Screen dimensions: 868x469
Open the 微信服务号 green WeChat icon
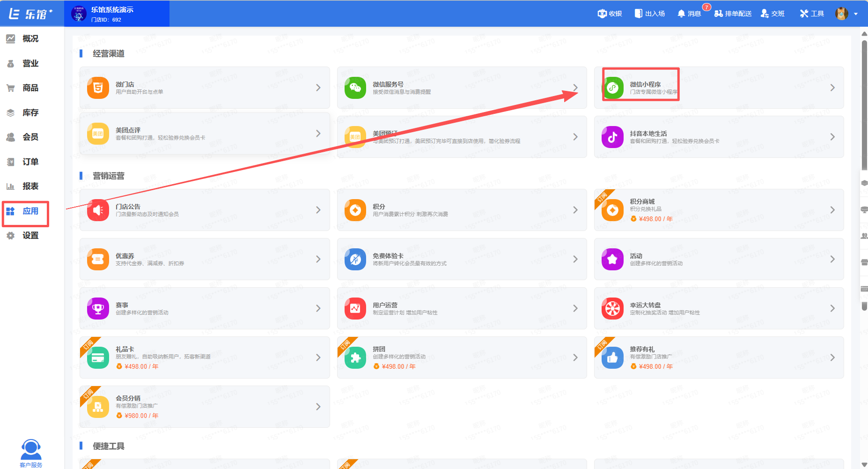tap(355, 88)
